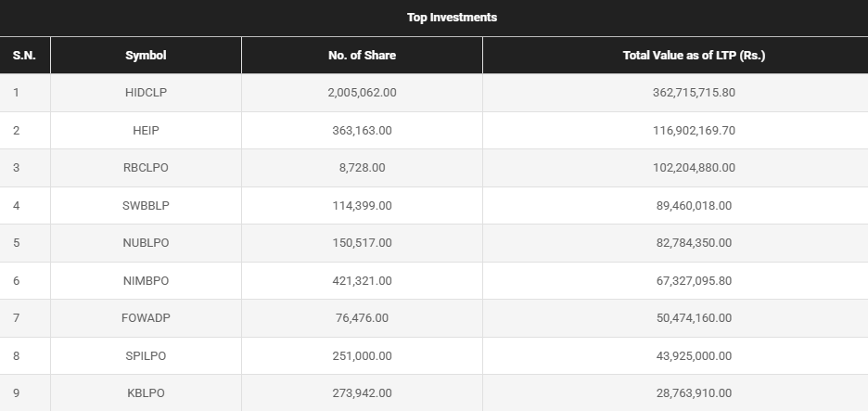The width and height of the screenshot is (868, 411).
Task: Open the HEIP symbol entry
Action: pos(146,131)
